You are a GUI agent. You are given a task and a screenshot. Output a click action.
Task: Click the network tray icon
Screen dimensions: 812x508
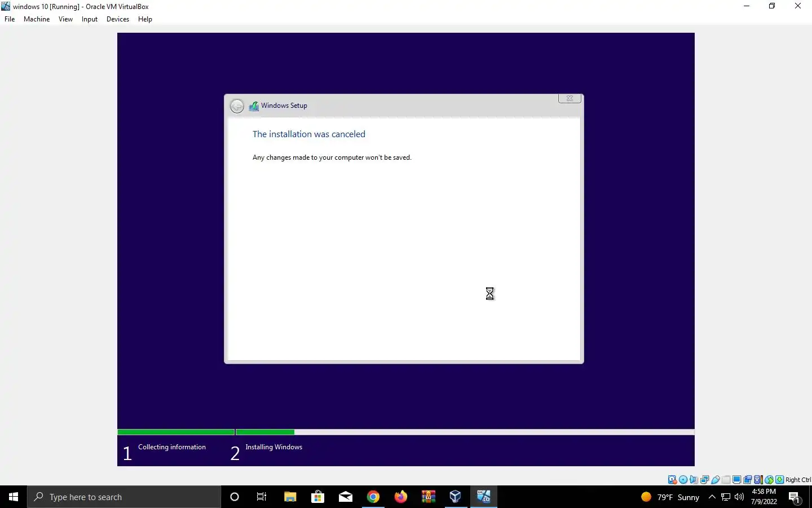point(726,497)
